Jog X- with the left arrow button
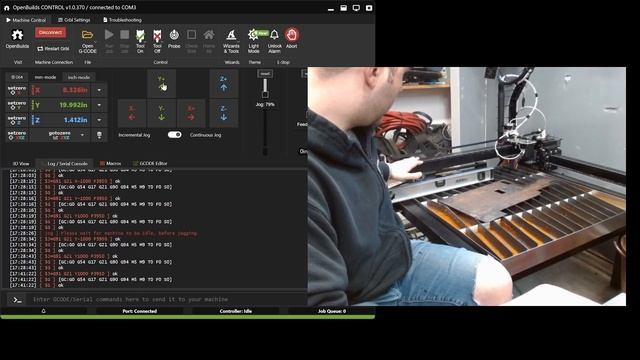 coord(132,113)
